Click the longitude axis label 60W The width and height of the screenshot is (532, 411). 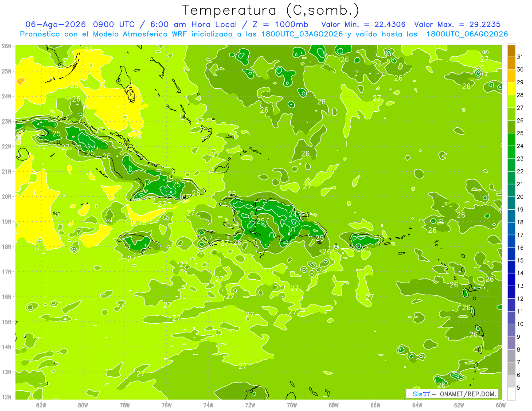[x=501, y=405]
